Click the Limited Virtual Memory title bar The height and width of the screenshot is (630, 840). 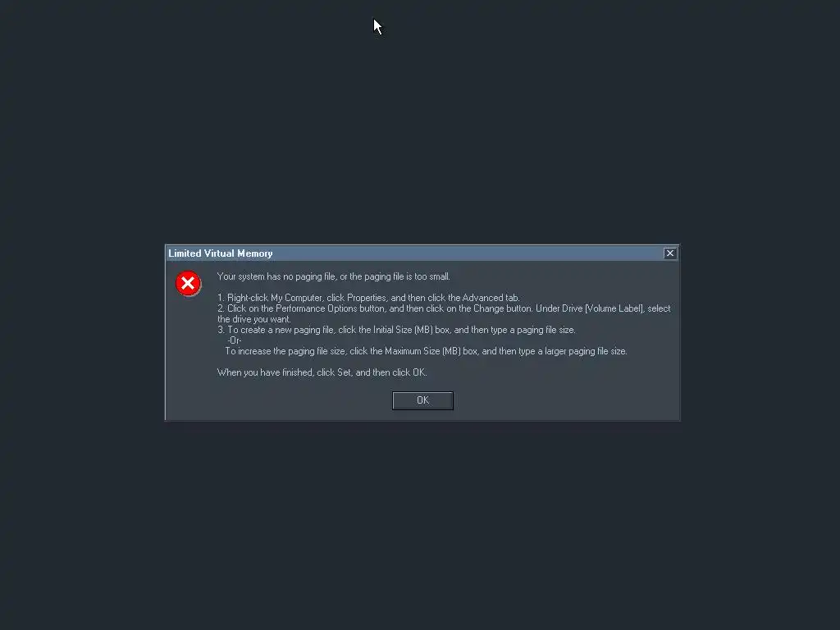click(414, 253)
